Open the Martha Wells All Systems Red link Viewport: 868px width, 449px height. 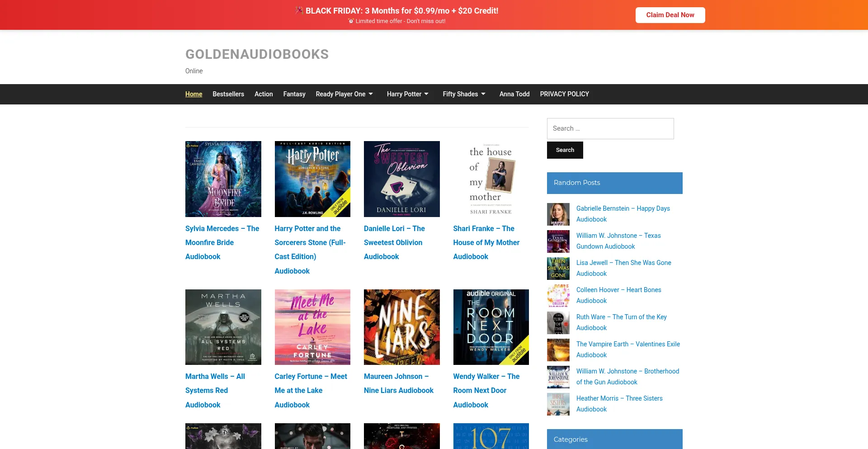click(215, 391)
